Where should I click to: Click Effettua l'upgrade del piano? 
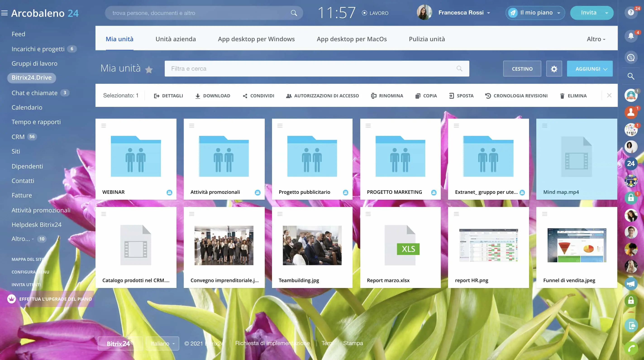click(55, 299)
